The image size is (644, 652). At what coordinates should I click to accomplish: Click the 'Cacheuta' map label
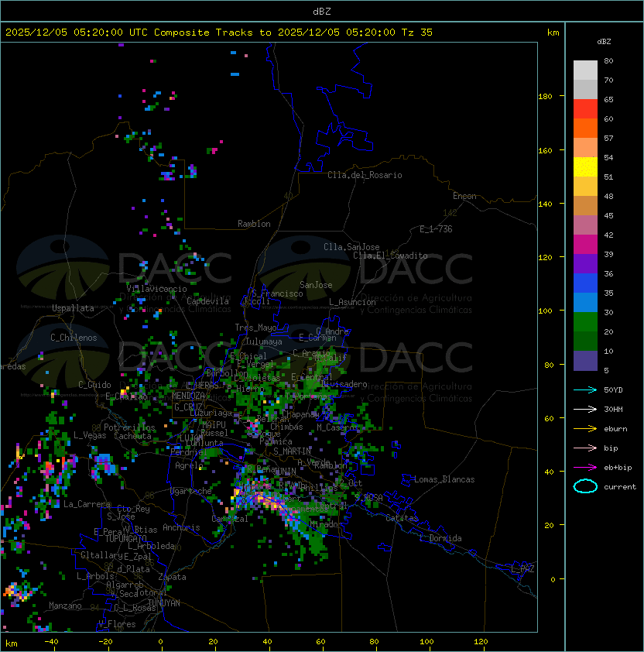tap(132, 436)
